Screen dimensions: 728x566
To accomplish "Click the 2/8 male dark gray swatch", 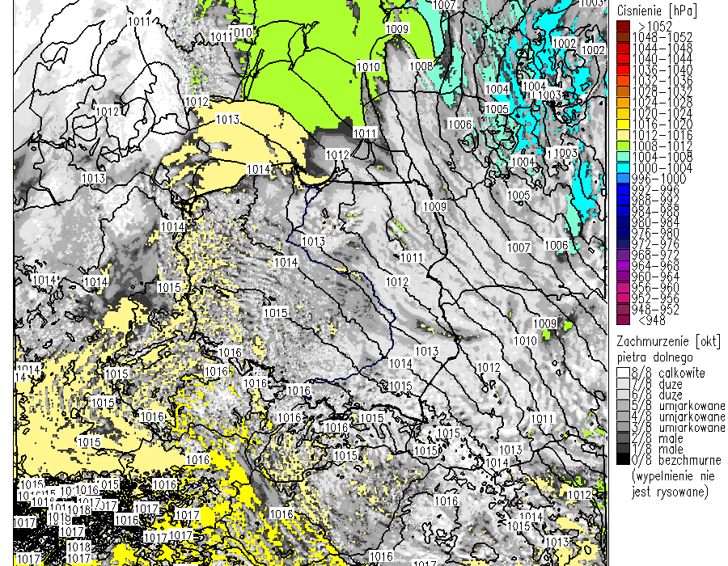I will 623,438.
